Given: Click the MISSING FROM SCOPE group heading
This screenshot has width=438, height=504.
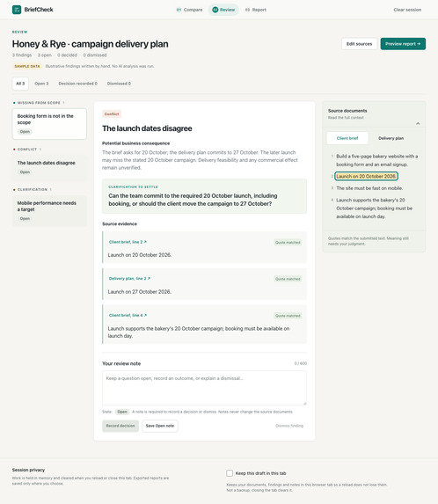Looking at the screenshot, I should (x=39, y=103).
